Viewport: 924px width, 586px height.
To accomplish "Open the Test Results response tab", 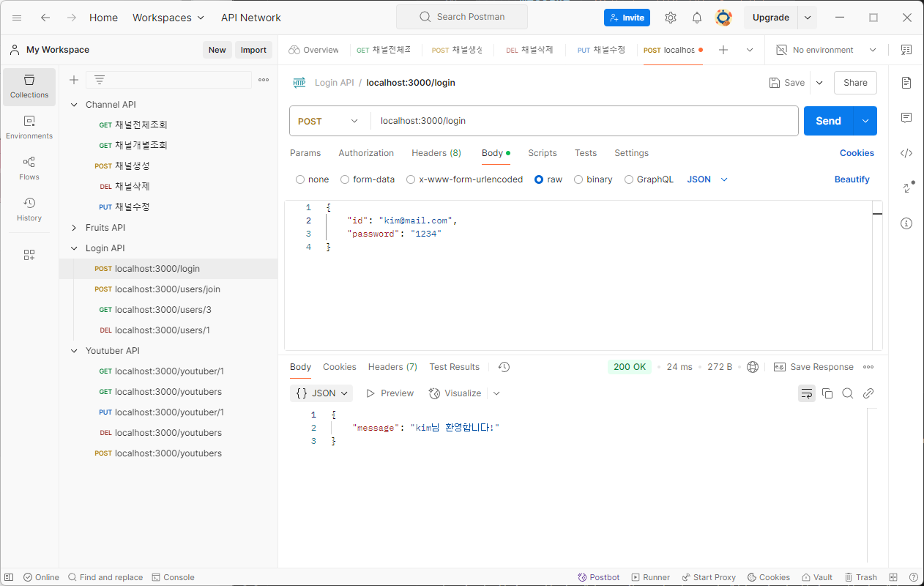I will (x=455, y=367).
